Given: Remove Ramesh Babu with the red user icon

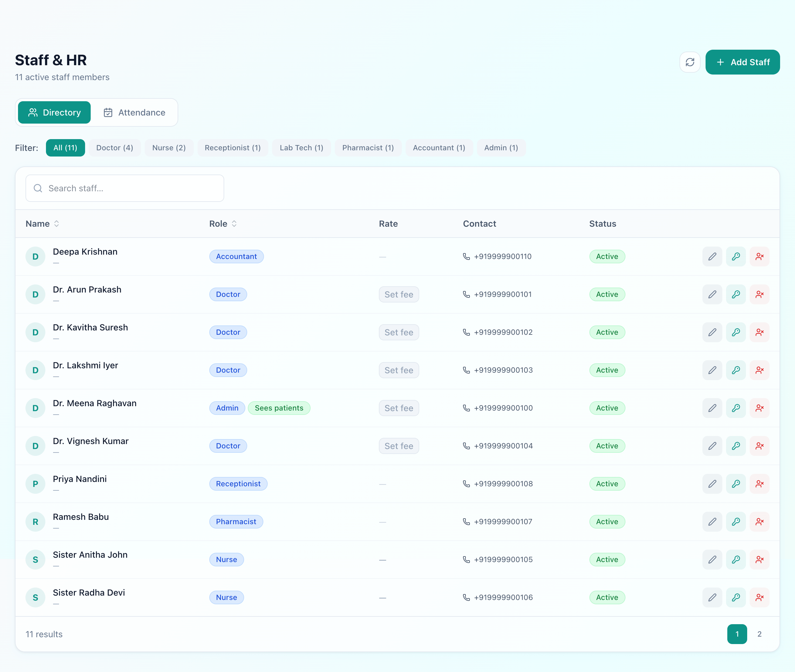Looking at the screenshot, I should (759, 521).
